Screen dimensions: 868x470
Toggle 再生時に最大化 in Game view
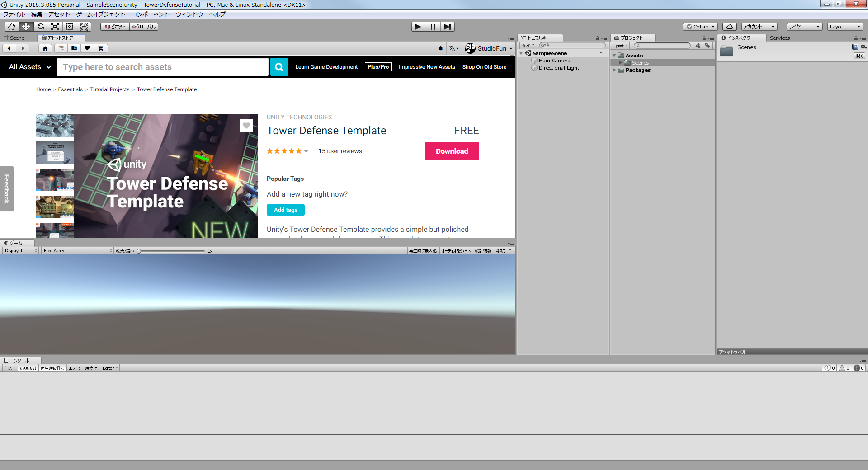[423, 251]
